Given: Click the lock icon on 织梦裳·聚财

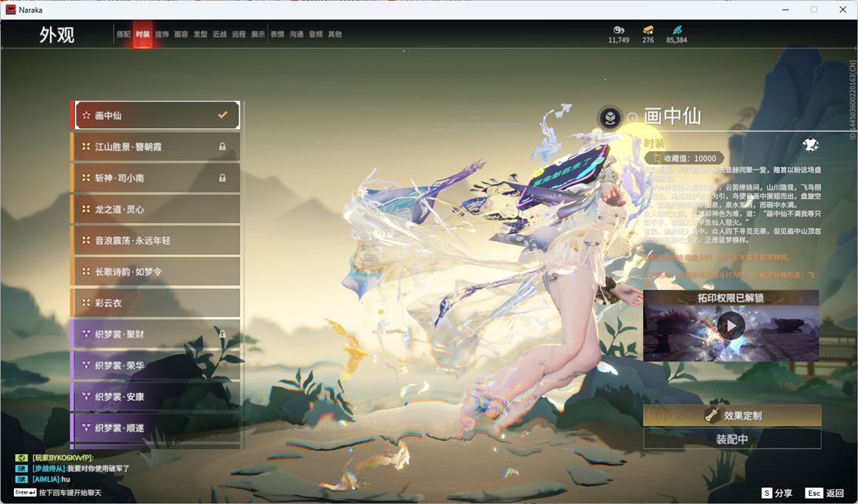Looking at the screenshot, I should 222,334.
